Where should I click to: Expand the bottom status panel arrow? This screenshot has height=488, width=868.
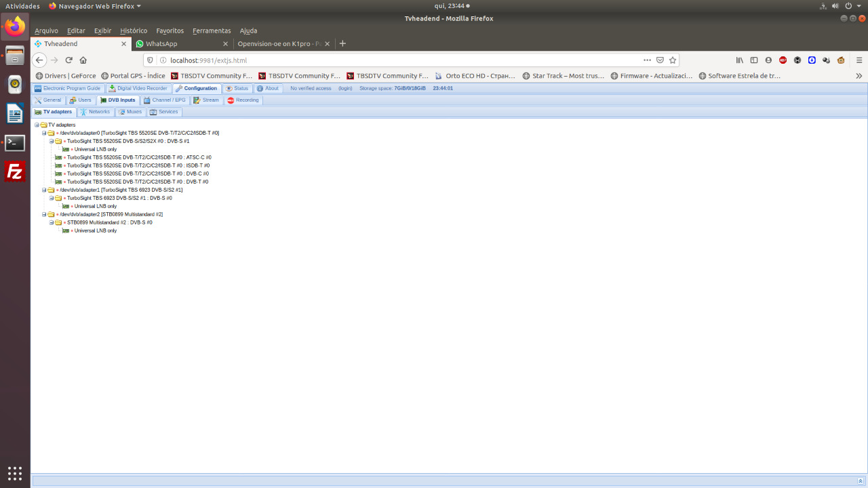[861, 481]
